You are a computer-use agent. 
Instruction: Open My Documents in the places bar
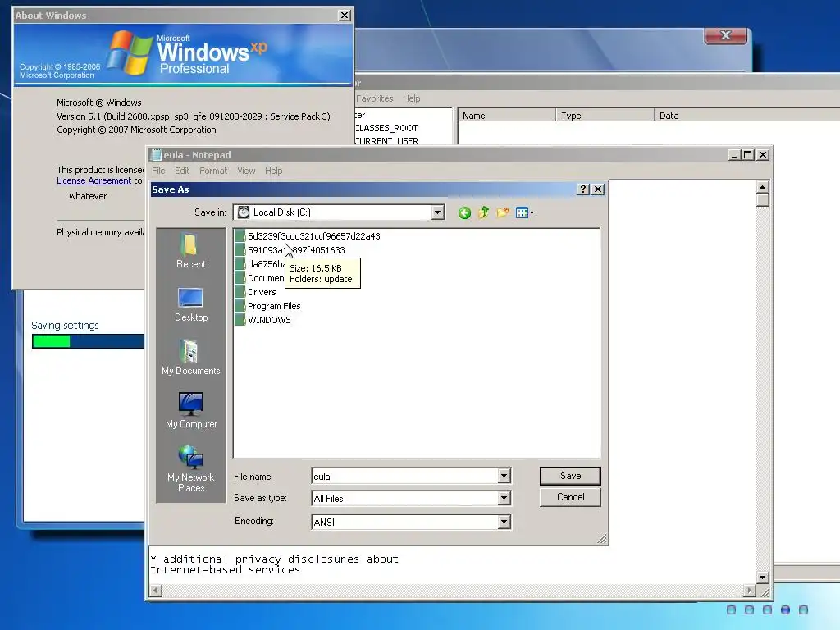click(x=190, y=358)
